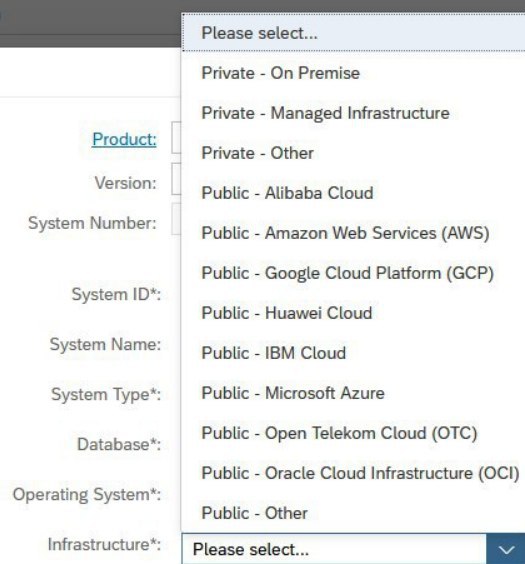Click the Infrastructure field label
This screenshot has height=564, width=525.
tap(104, 544)
